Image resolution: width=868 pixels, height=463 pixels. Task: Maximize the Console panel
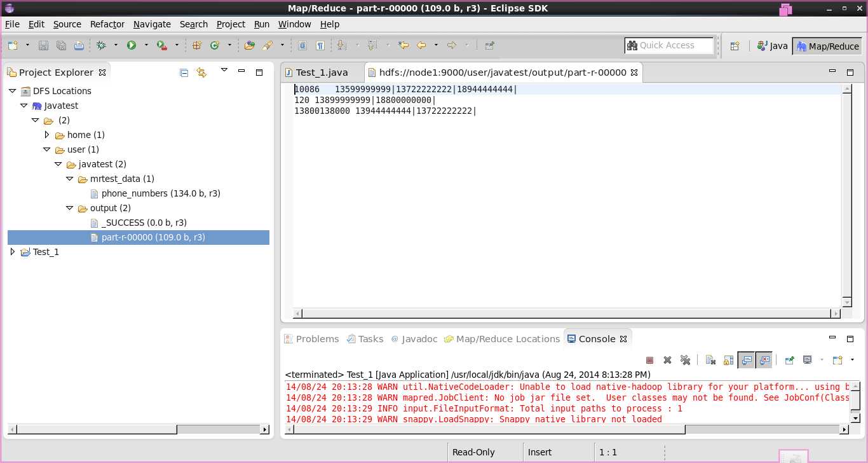[x=850, y=339]
